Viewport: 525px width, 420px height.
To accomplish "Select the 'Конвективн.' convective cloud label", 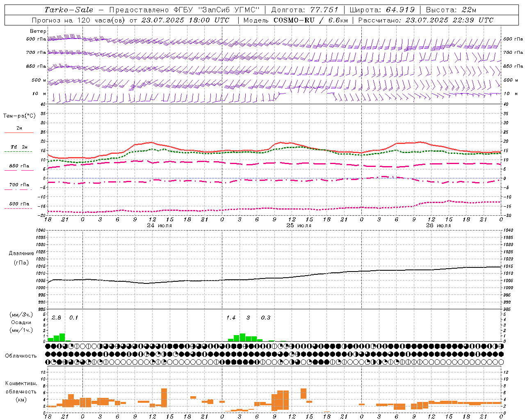I will 21,383.
